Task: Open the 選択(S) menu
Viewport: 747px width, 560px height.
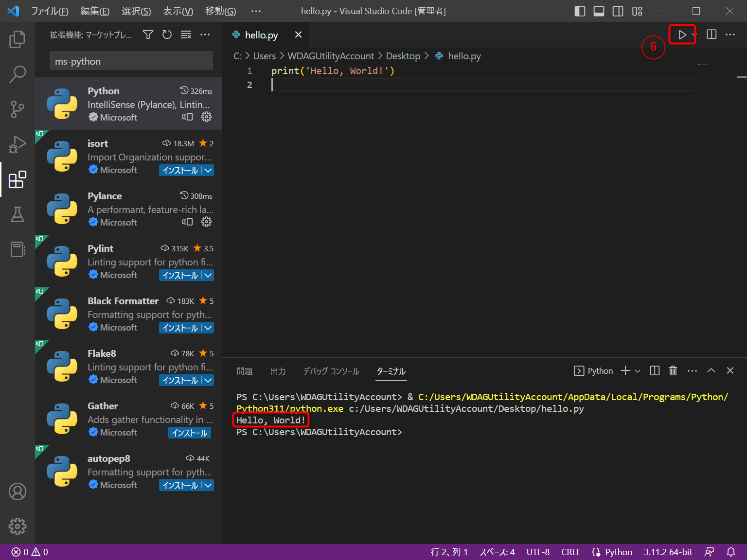Action: [136, 11]
